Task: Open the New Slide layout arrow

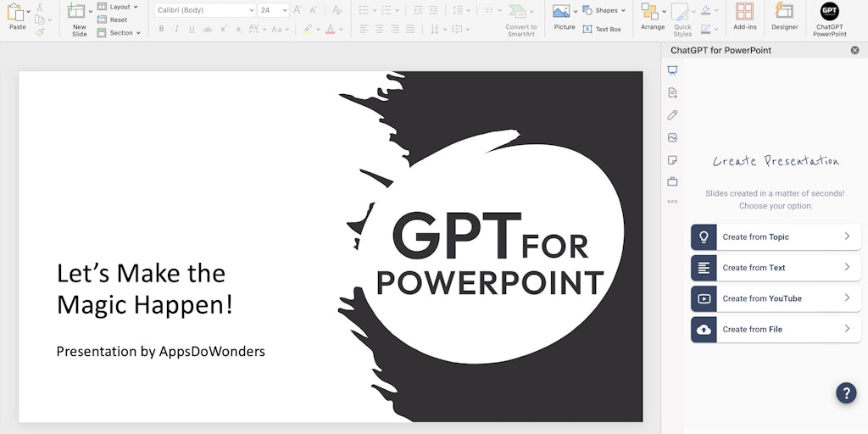Action: click(91, 11)
